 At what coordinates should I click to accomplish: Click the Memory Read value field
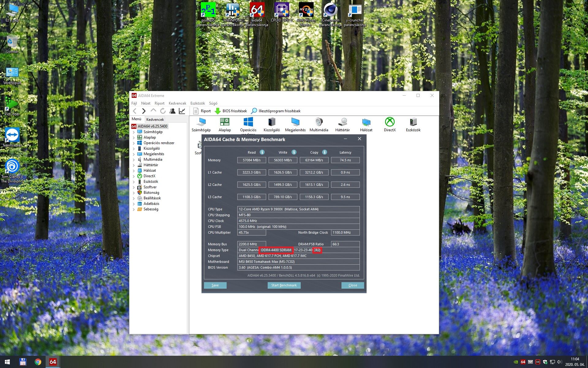(252, 160)
